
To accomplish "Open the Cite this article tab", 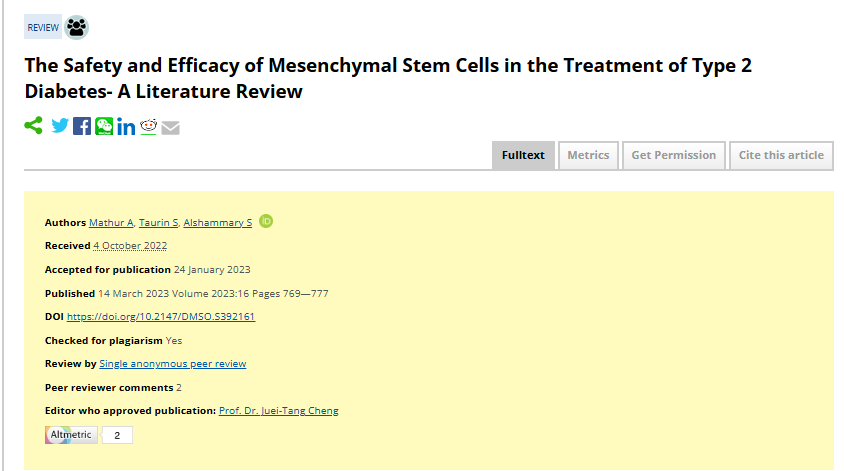I will (x=781, y=155).
